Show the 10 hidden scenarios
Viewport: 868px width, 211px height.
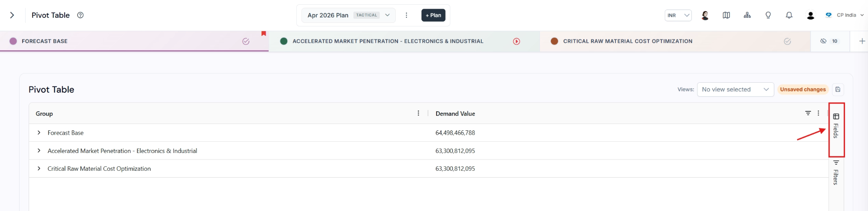coord(829,41)
